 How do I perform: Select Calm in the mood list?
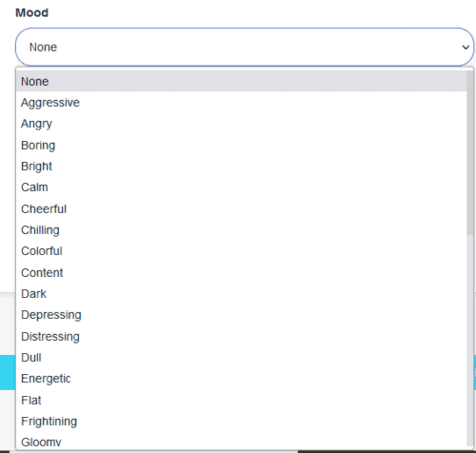(241, 187)
